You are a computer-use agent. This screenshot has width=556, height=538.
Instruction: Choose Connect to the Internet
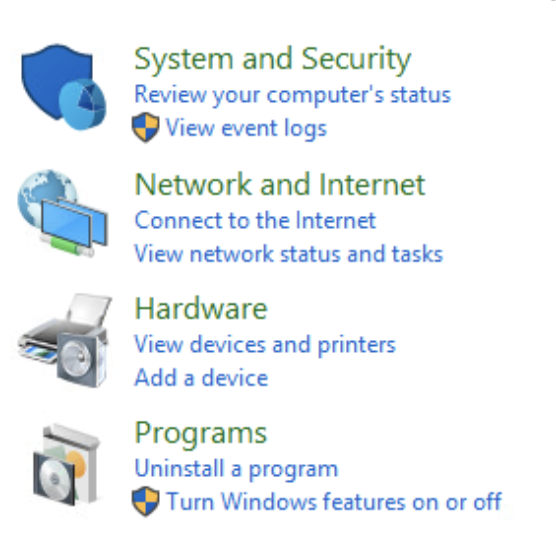[255, 221]
